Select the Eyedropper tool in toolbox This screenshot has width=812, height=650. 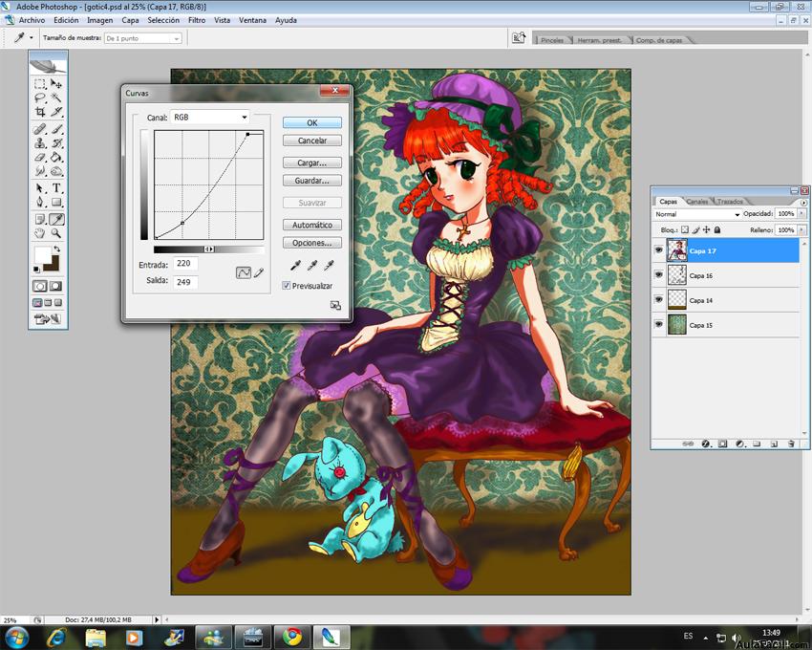coord(56,219)
